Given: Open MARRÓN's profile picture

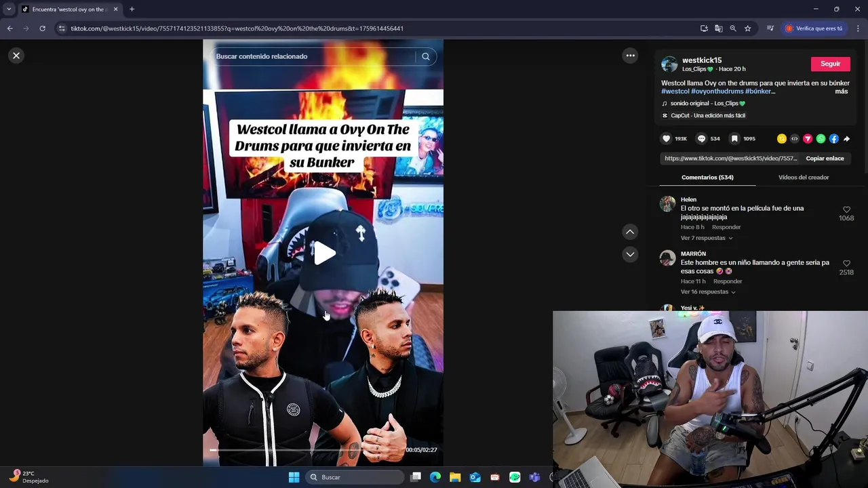Looking at the screenshot, I should click(x=668, y=258).
